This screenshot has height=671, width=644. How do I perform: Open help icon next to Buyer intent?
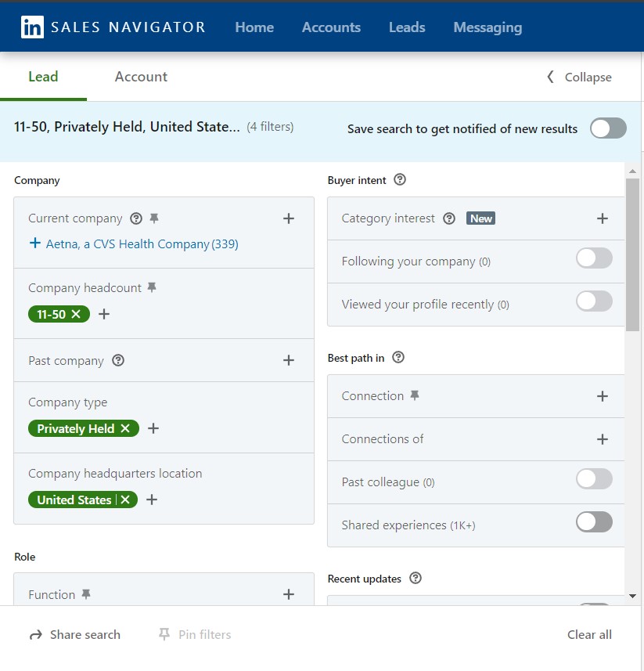pos(400,180)
